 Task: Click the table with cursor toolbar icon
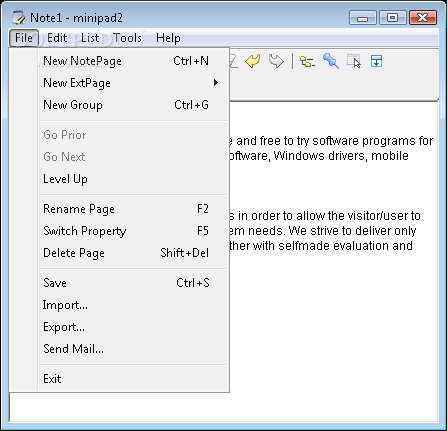[354, 61]
